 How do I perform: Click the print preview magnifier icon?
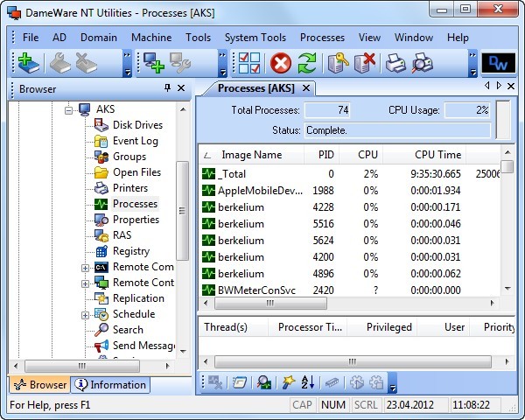(x=422, y=63)
